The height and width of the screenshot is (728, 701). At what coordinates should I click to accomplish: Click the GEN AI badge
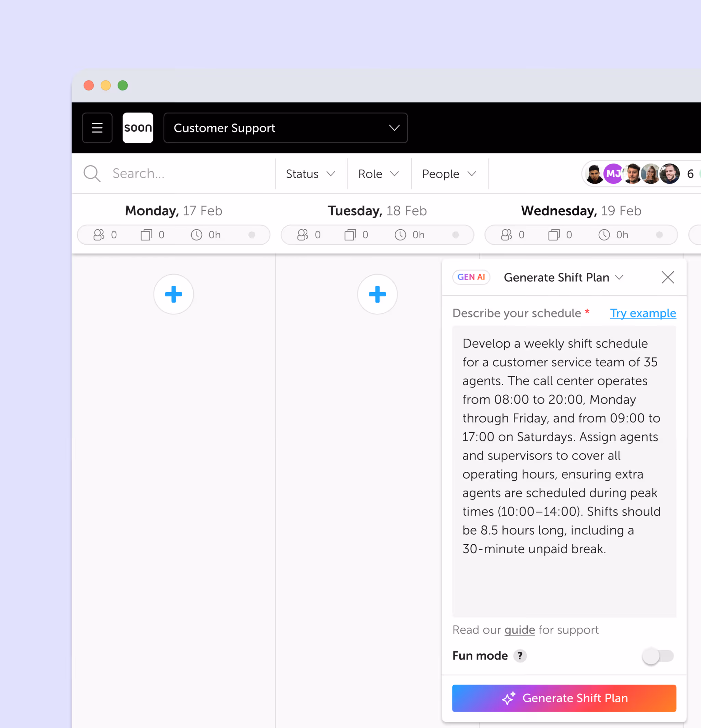(x=471, y=277)
